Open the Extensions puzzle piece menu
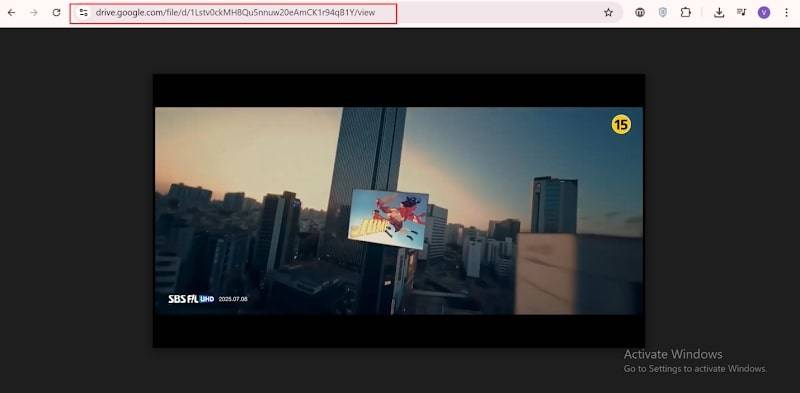Screen dimensions: 800x393 (686, 13)
